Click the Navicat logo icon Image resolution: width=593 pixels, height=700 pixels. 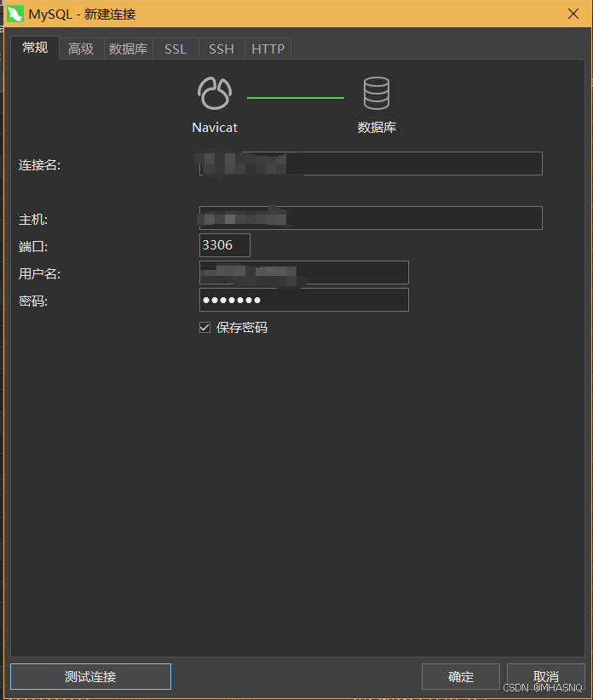point(215,94)
